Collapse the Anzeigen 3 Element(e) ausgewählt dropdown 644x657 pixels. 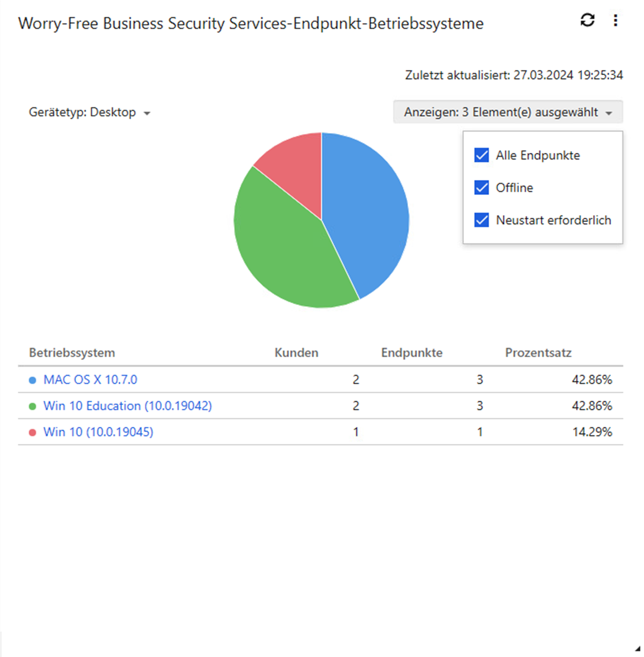click(x=508, y=112)
